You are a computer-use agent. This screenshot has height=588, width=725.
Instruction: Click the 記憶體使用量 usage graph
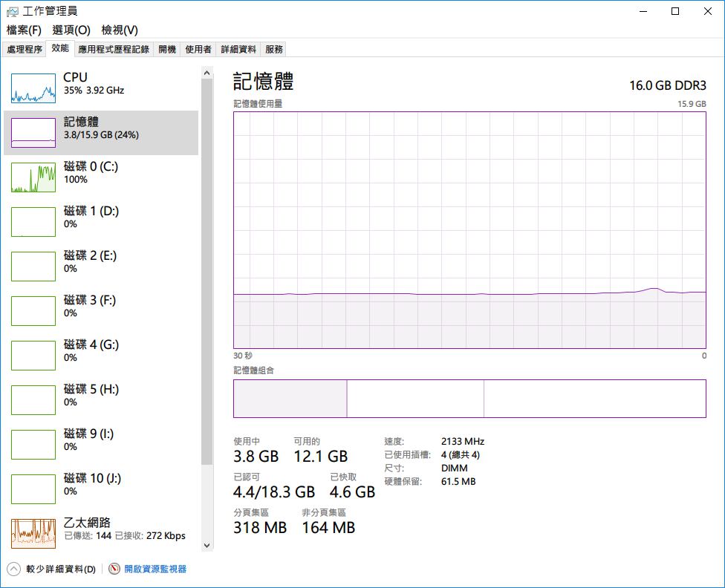(469, 230)
